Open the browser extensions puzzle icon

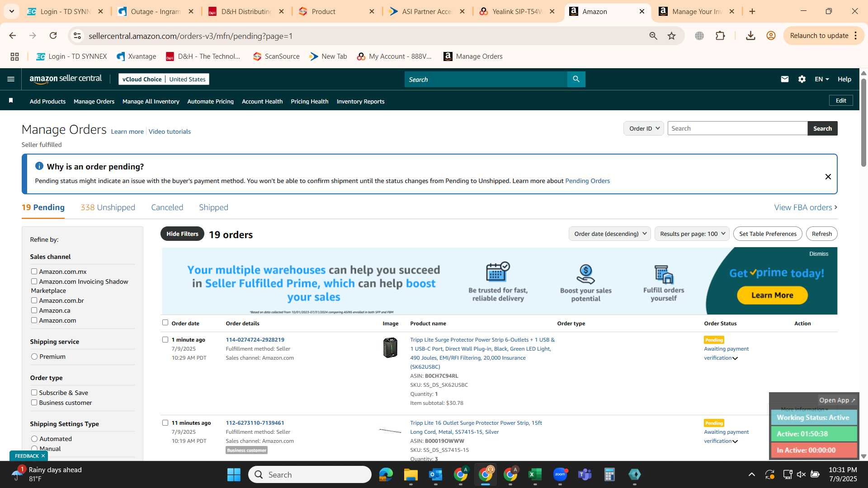click(x=720, y=36)
